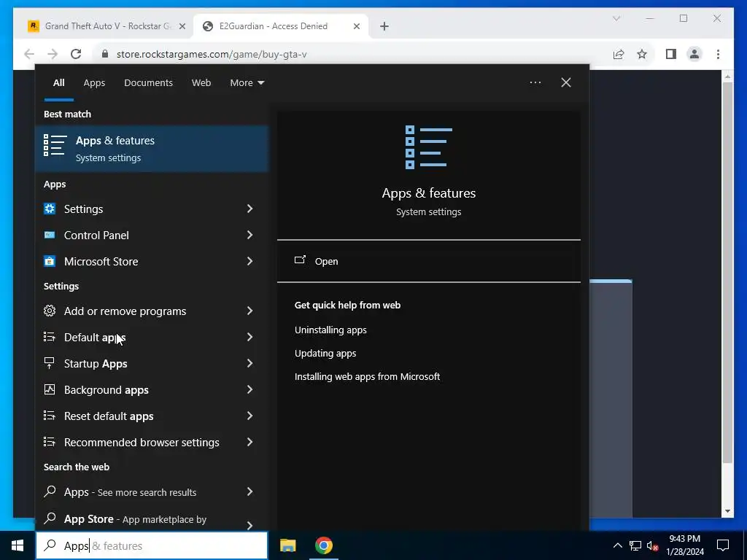Viewport: 747px width, 560px height.
Task: Open the notification center icon
Action: point(723,545)
